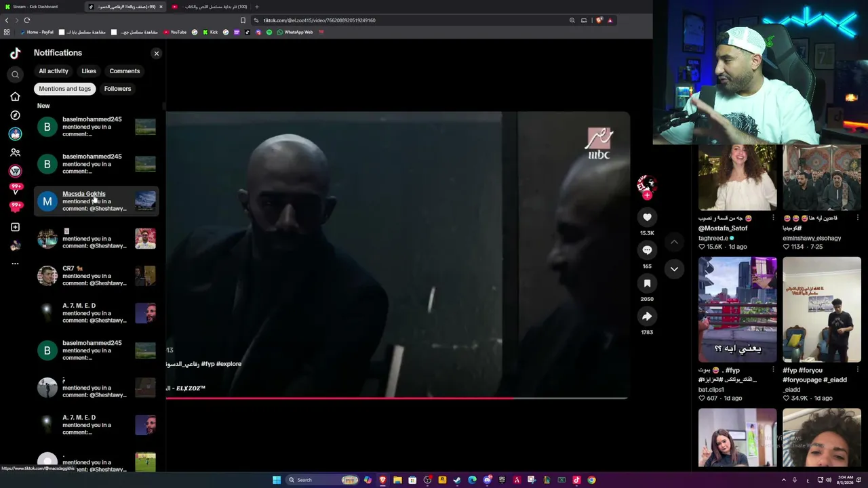
Task: Open Google Chrome from the taskbar
Action: 591,480
